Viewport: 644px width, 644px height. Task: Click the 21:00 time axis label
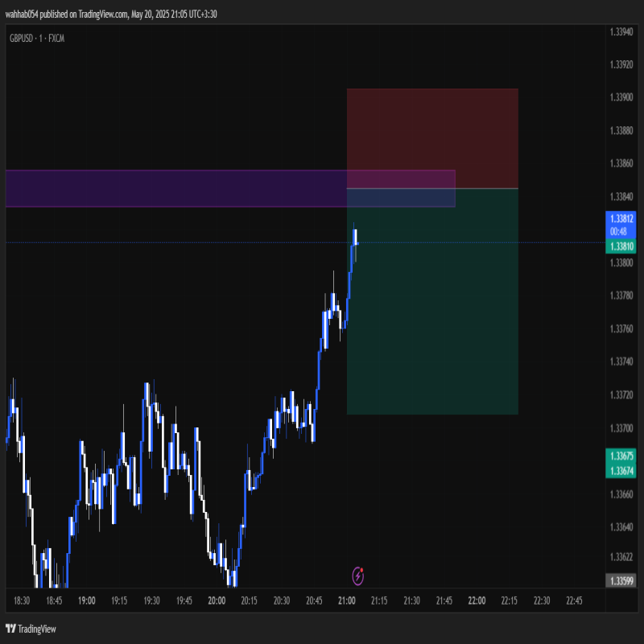[x=347, y=601]
